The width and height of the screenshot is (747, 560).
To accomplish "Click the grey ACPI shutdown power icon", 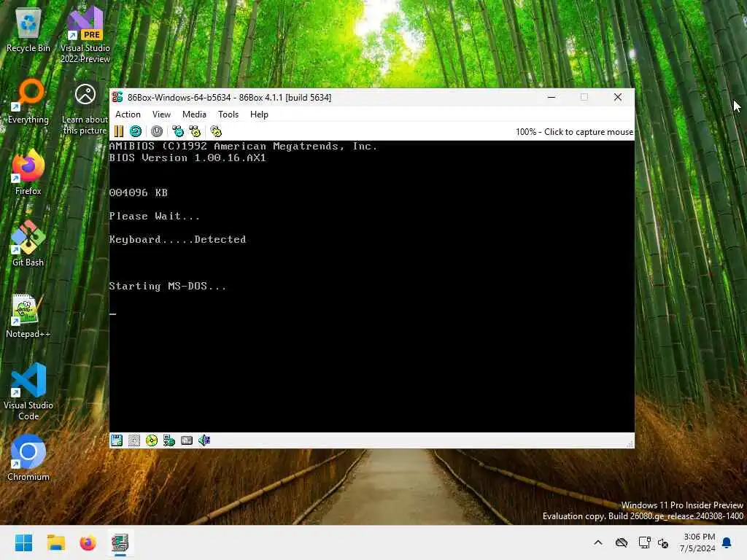I will [x=157, y=131].
